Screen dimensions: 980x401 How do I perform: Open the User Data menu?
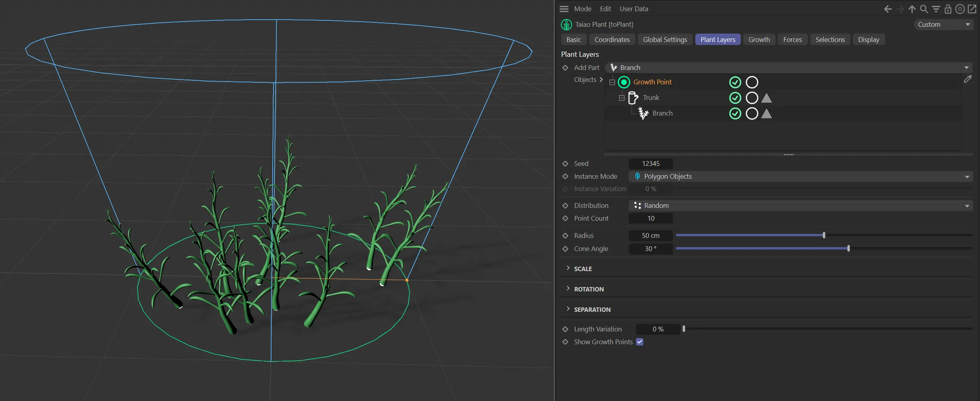(x=634, y=9)
